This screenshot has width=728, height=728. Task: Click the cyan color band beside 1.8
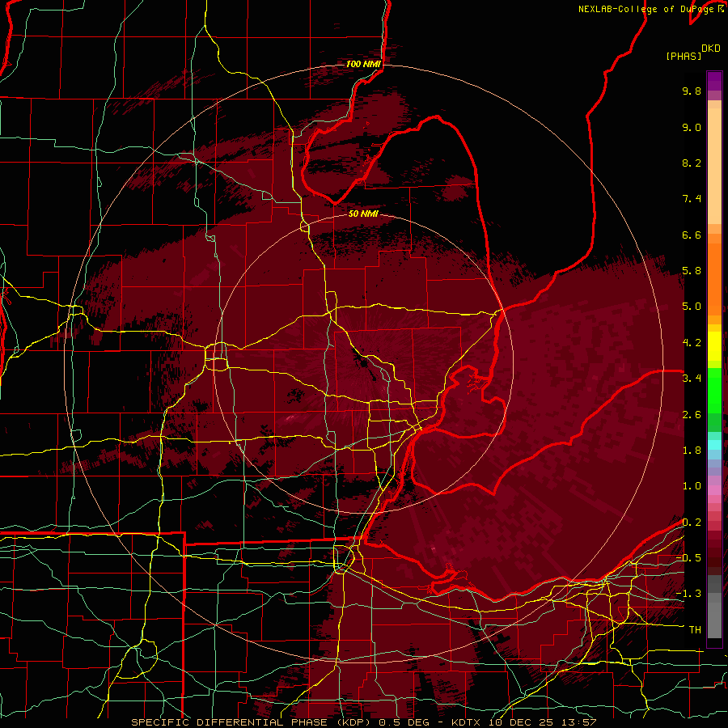point(714,445)
